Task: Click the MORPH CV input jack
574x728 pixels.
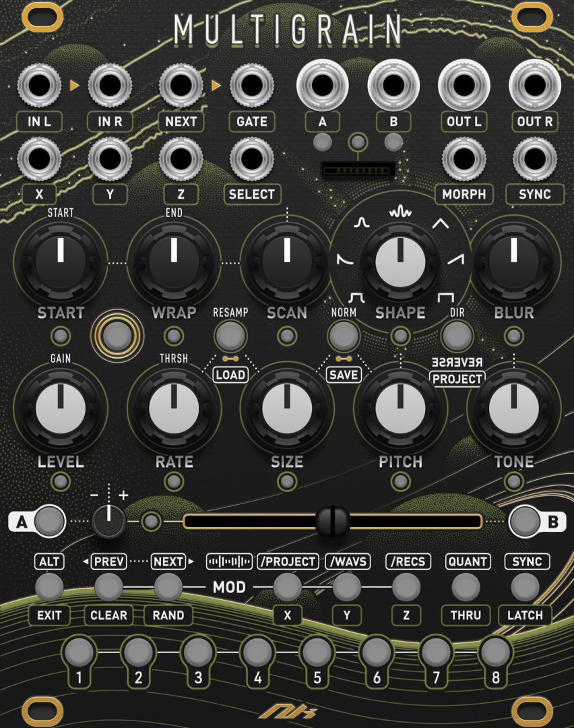Action: [x=464, y=159]
